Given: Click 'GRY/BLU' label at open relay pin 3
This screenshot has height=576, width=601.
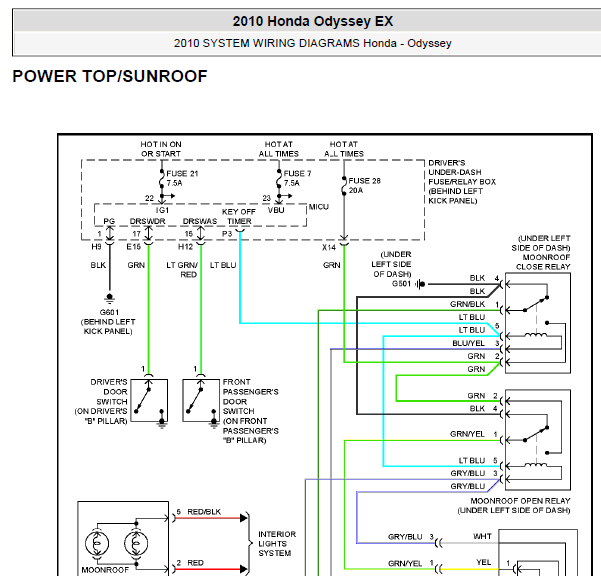Looking at the screenshot, I should [x=468, y=473].
